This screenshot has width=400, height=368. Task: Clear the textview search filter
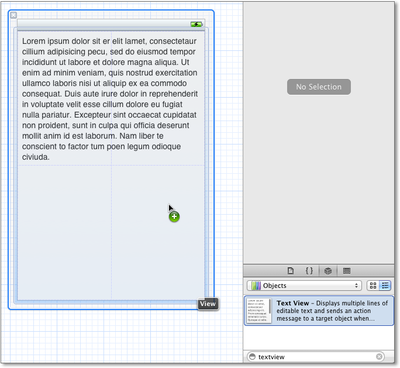[x=379, y=357]
